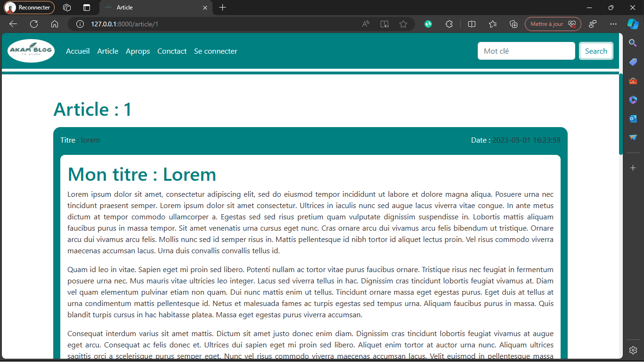Open the Accueil navigation link
The height and width of the screenshot is (362, 644).
[78, 51]
